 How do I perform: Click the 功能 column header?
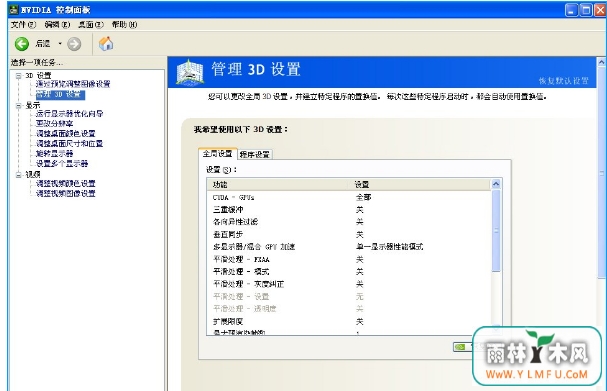pyautogui.click(x=278, y=185)
